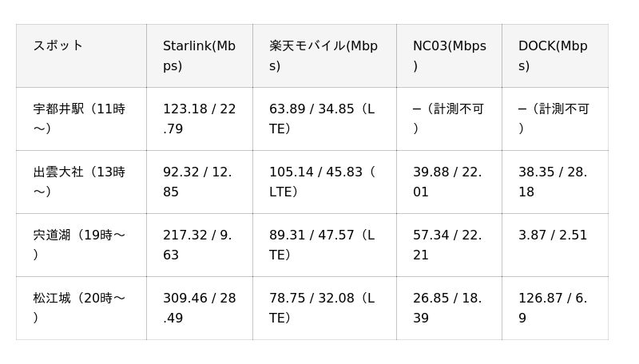Click the 宇都井駅（11時～）row label
Viewport: 639px width, 364px height.
click(x=81, y=119)
